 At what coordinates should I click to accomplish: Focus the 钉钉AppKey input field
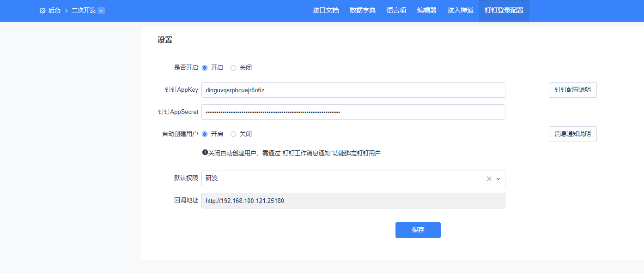tap(353, 90)
